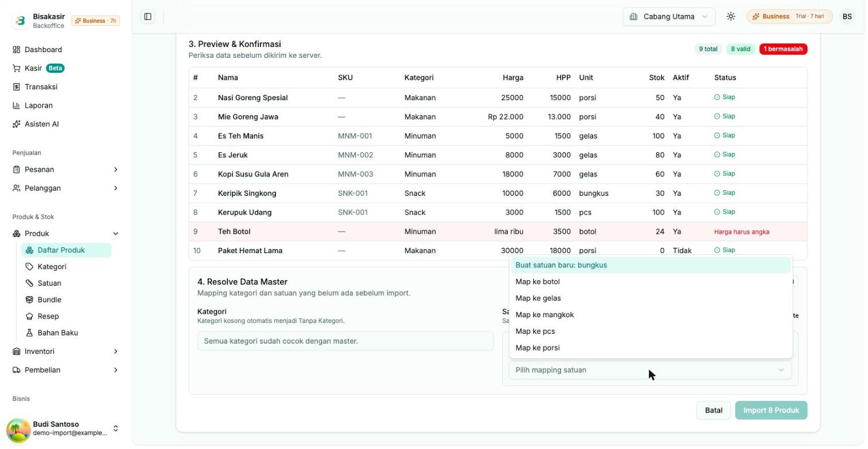Click Budi Santoso's profile picture
Viewport: 868px width, 449px height.
point(18,429)
